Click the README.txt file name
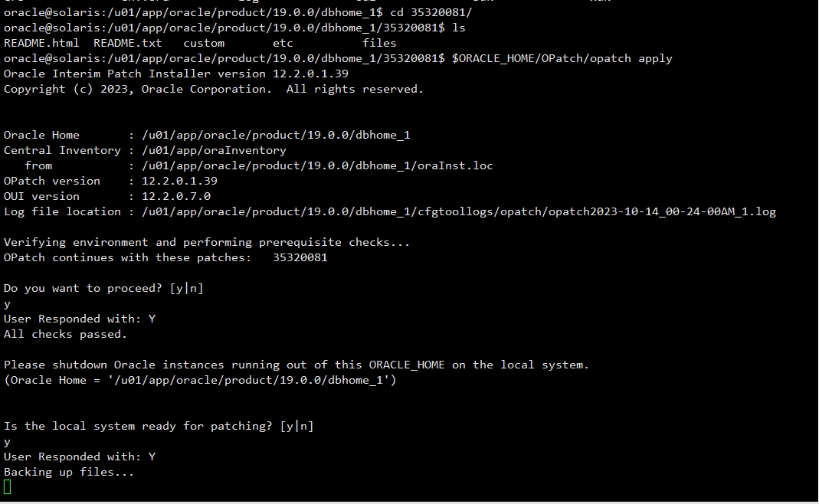This screenshot has width=819, height=504. click(127, 43)
